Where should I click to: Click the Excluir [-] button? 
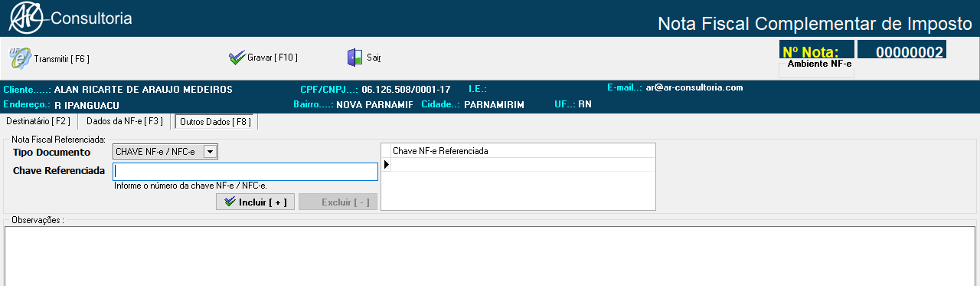click(x=338, y=202)
